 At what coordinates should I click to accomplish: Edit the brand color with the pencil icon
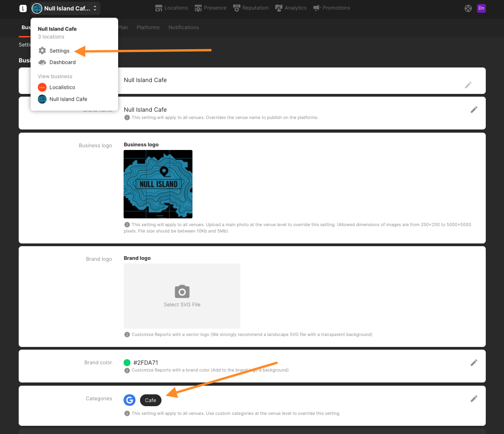tap(474, 363)
